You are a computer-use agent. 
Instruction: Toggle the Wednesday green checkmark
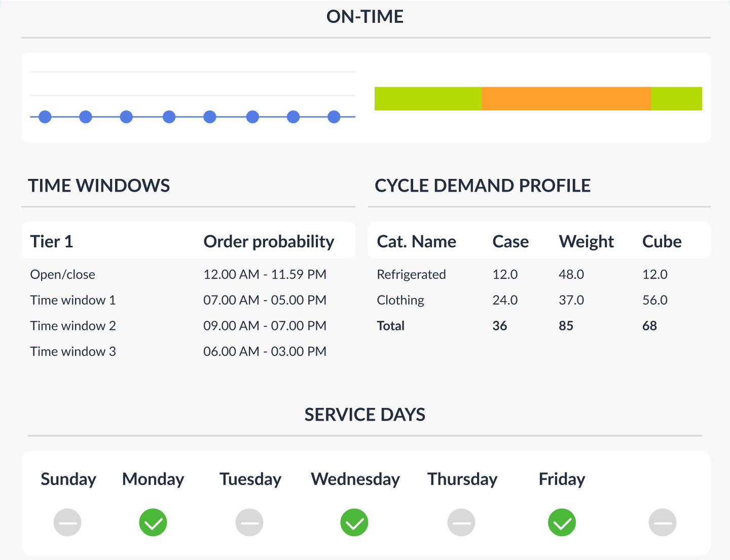click(x=354, y=522)
